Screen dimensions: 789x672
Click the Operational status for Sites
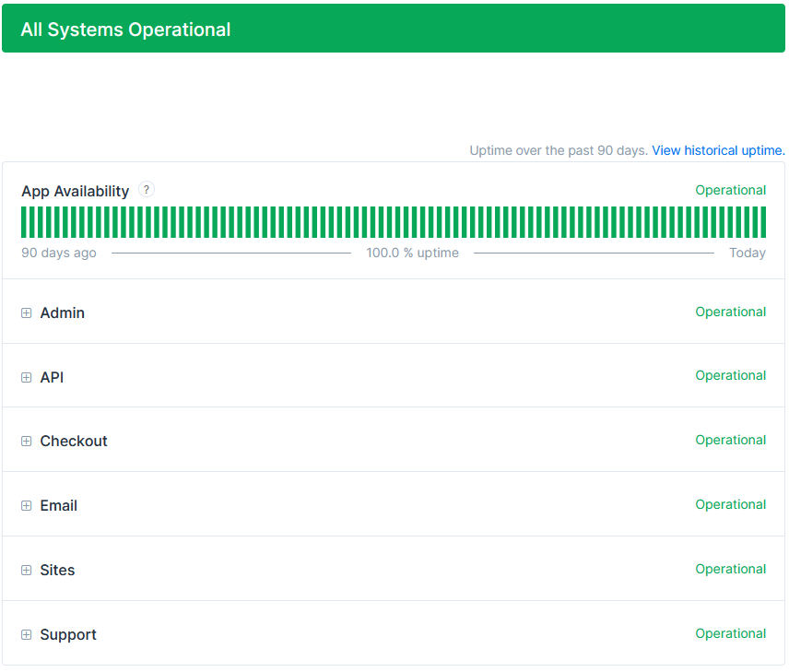731,569
